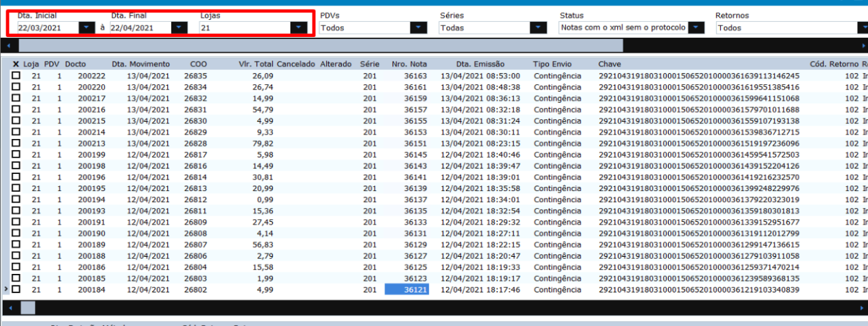Select Nro. Nota cell 36163
The width and height of the screenshot is (868, 326).
pos(415,76)
